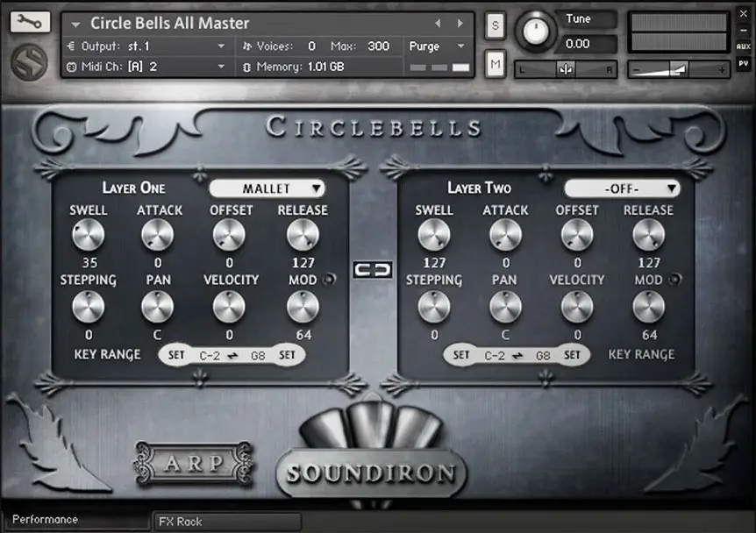
Task: Open the ARP panel button
Action: [195, 463]
